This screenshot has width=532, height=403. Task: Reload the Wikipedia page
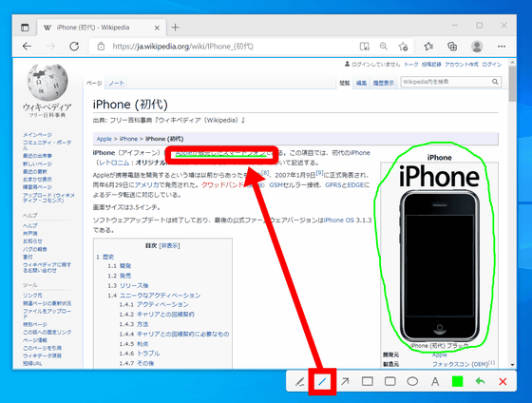click(x=74, y=47)
